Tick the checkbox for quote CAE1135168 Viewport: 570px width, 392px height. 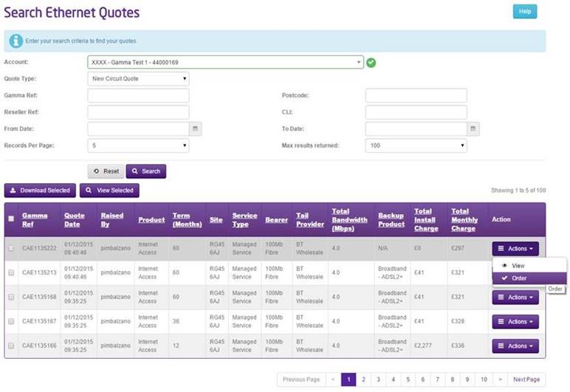click(11, 298)
